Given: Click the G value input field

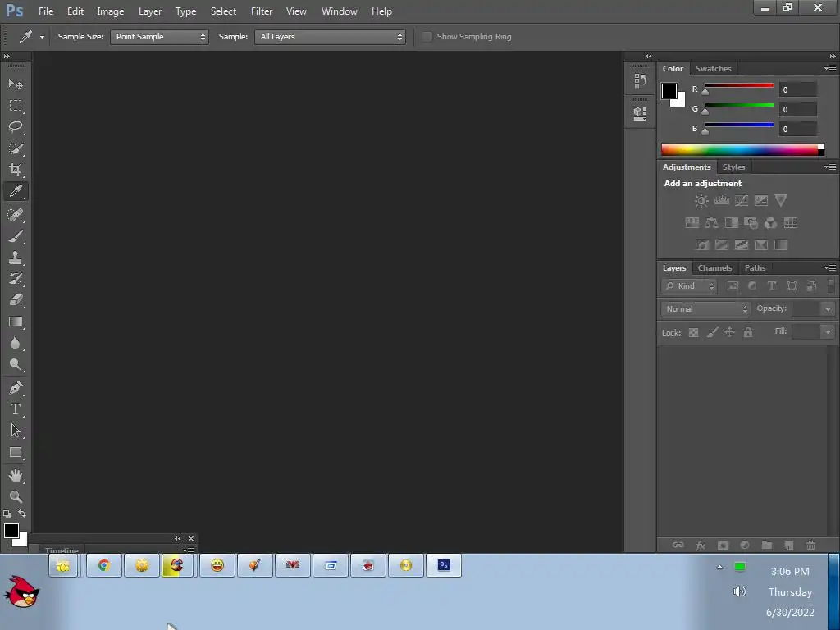Looking at the screenshot, I should [x=797, y=109].
